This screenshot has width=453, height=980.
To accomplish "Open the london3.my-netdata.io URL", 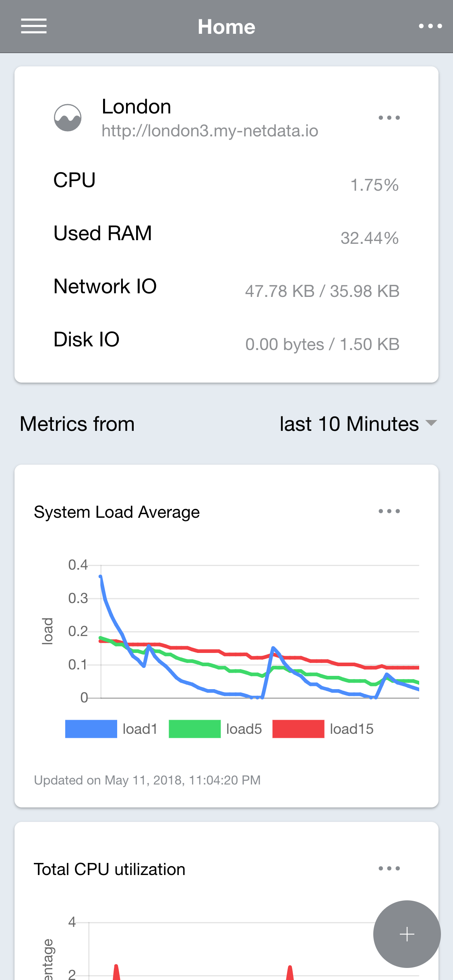I will [210, 131].
